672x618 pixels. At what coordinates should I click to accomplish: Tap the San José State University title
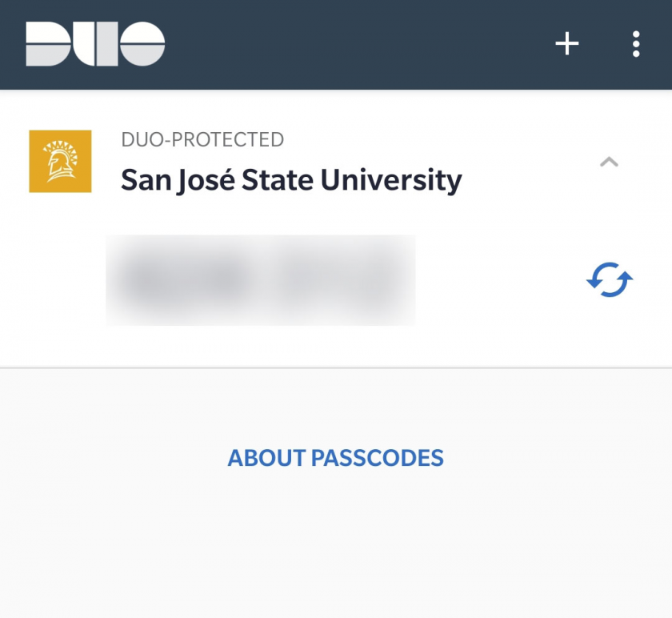[291, 180]
